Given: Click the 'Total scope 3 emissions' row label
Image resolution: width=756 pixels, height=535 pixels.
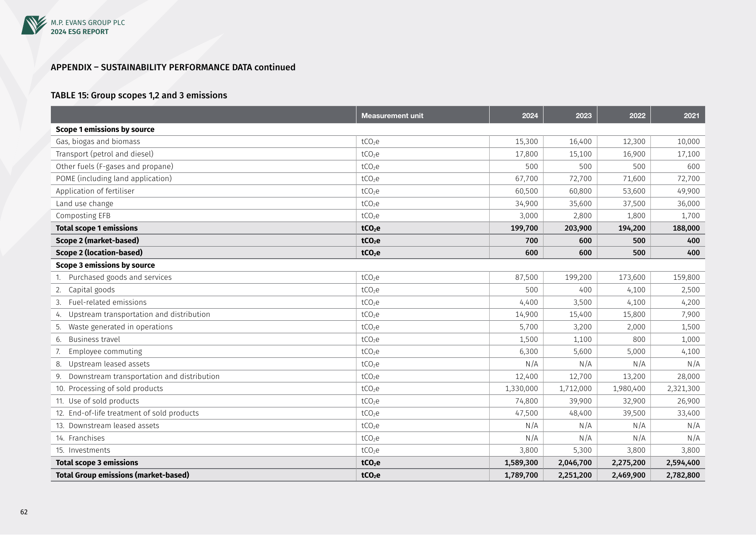Looking at the screenshot, I should [97, 463].
